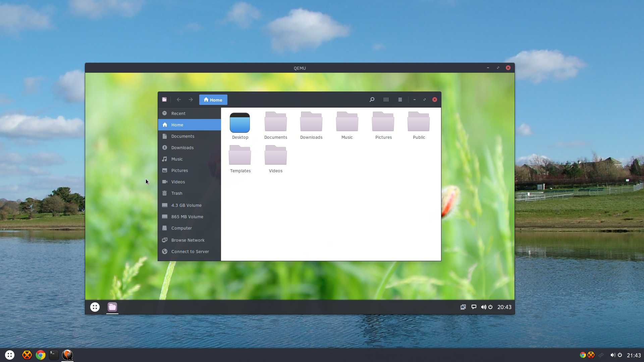Open the host applications menu launcher
644x362 pixels.
10,355
